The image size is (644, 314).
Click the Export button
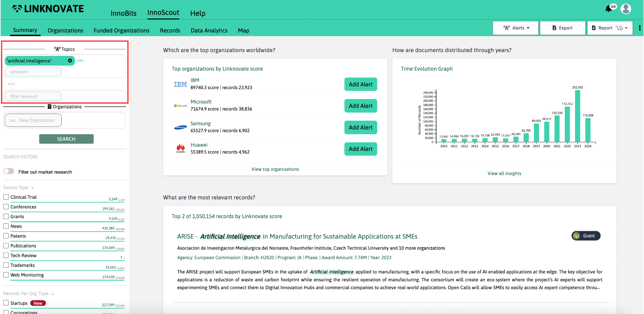(x=563, y=28)
